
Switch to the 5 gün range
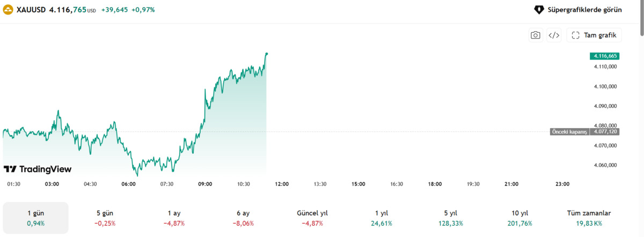click(x=105, y=218)
